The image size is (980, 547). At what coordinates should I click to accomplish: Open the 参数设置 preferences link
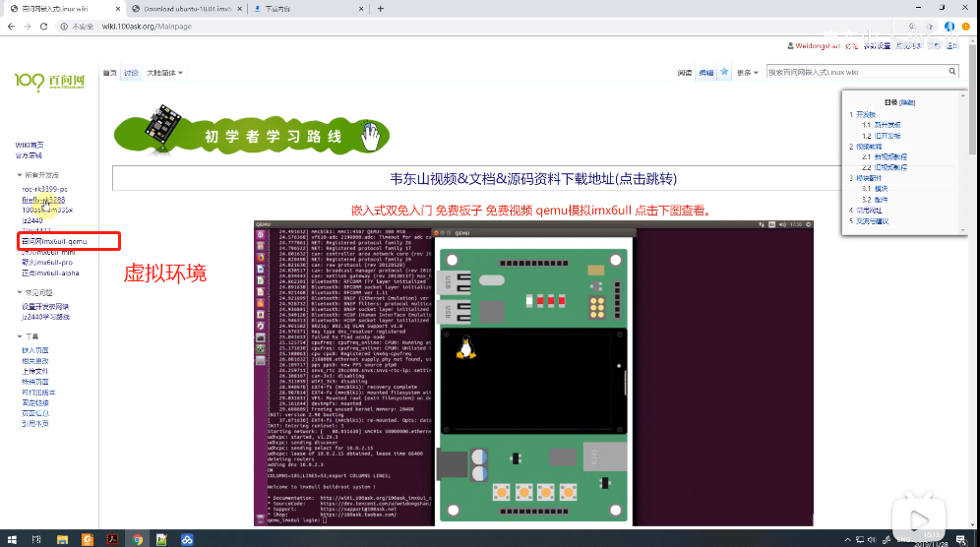coord(877,45)
